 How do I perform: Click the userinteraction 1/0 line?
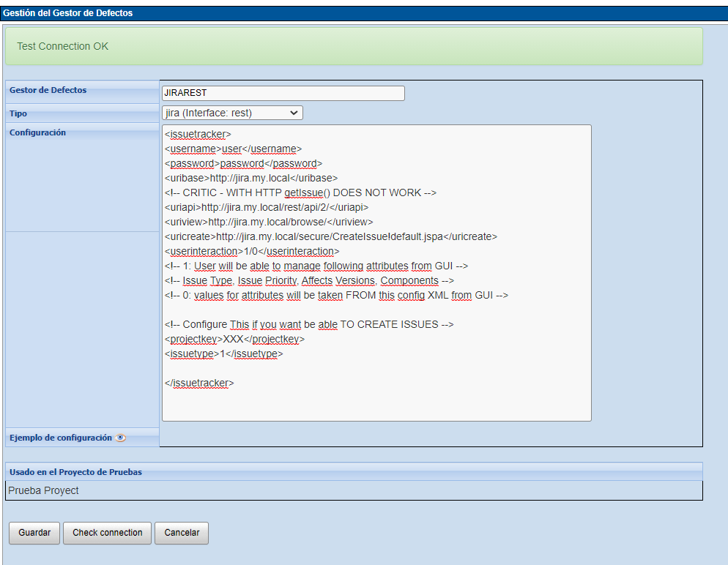[x=252, y=252]
